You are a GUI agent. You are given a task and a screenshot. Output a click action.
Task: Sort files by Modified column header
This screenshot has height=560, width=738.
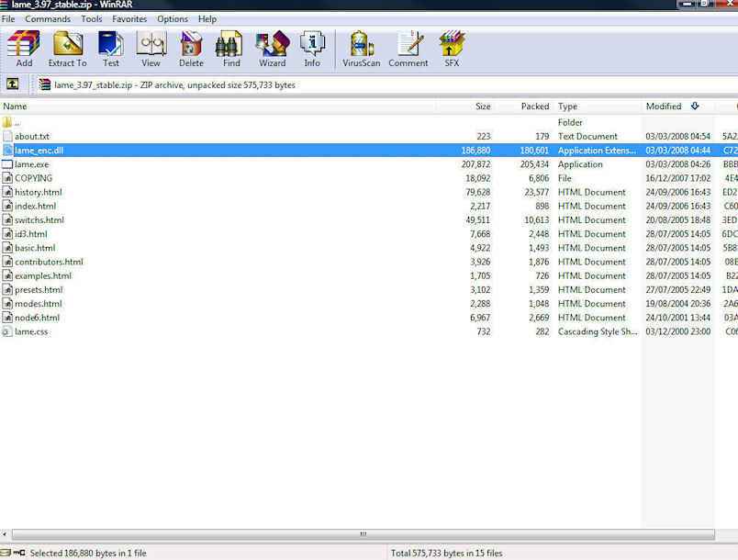coord(677,106)
